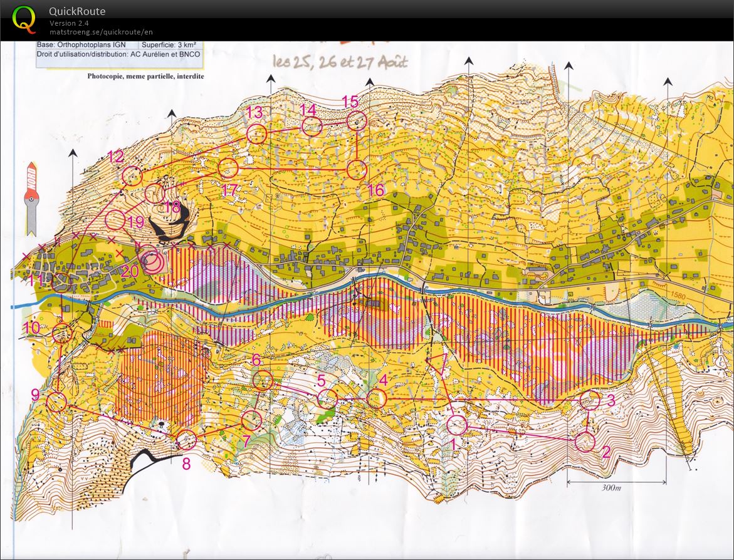Screen dimensions: 734x560
Task: Click control point 5 circle
Action: pos(327,398)
